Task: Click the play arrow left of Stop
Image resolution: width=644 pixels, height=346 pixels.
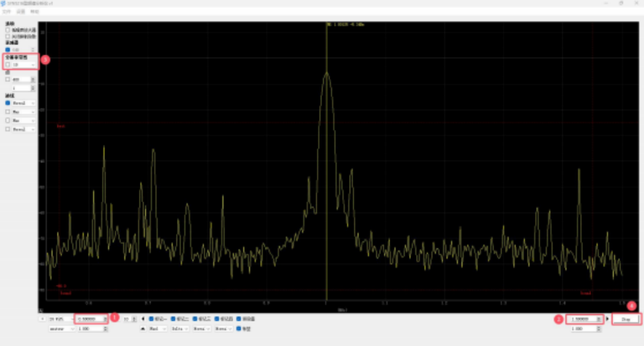Action: coord(607,319)
